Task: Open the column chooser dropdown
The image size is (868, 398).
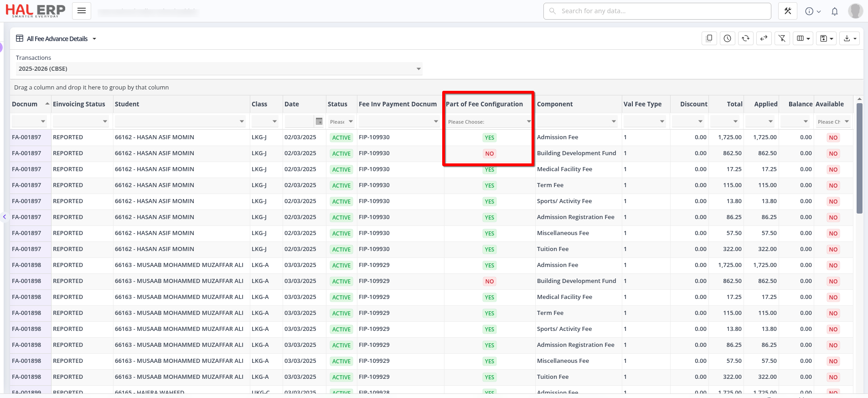Action: click(803, 39)
